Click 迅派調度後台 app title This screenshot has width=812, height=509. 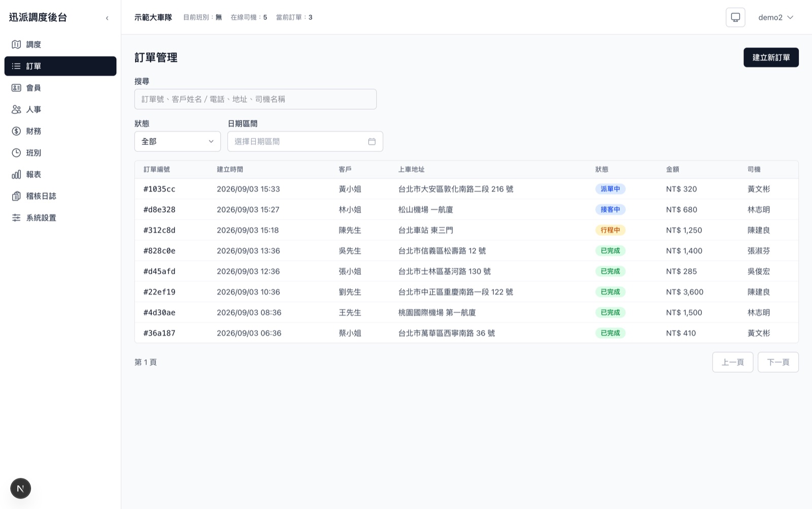(x=38, y=17)
